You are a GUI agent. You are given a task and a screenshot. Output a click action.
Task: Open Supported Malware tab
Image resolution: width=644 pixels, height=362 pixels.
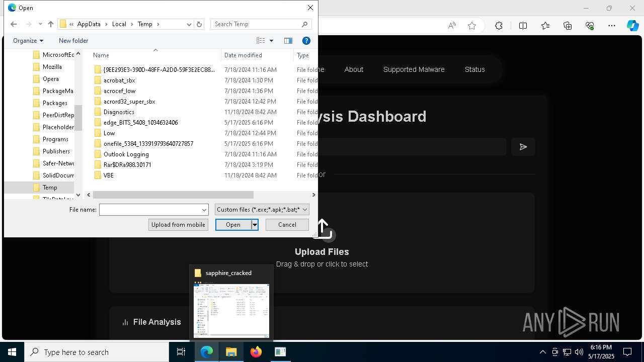pyautogui.click(x=414, y=69)
